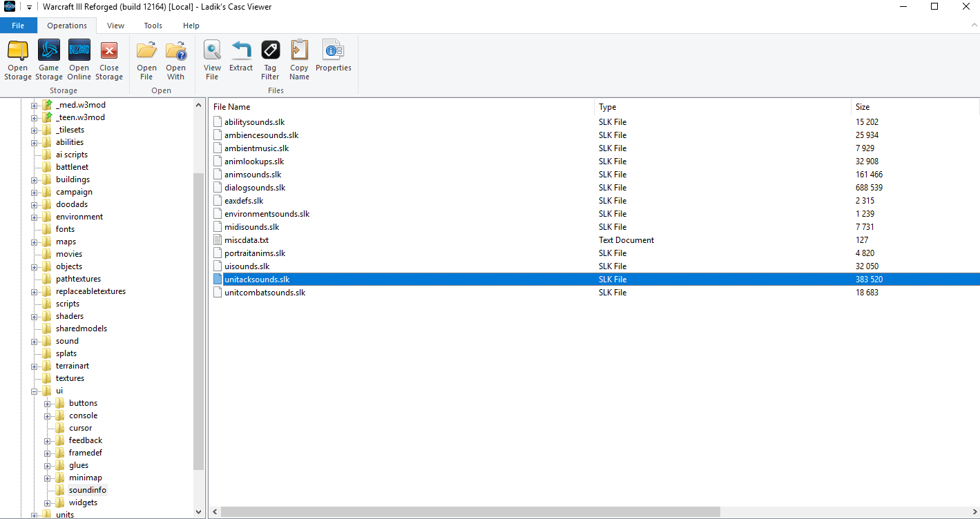This screenshot has width=980, height=519.
Task: Select the ai scripts folder
Action: coord(71,155)
